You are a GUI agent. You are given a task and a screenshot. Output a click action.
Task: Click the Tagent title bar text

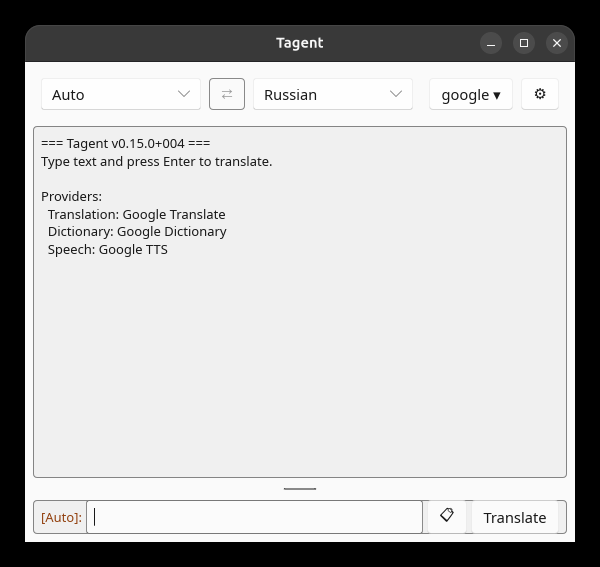pyautogui.click(x=300, y=43)
